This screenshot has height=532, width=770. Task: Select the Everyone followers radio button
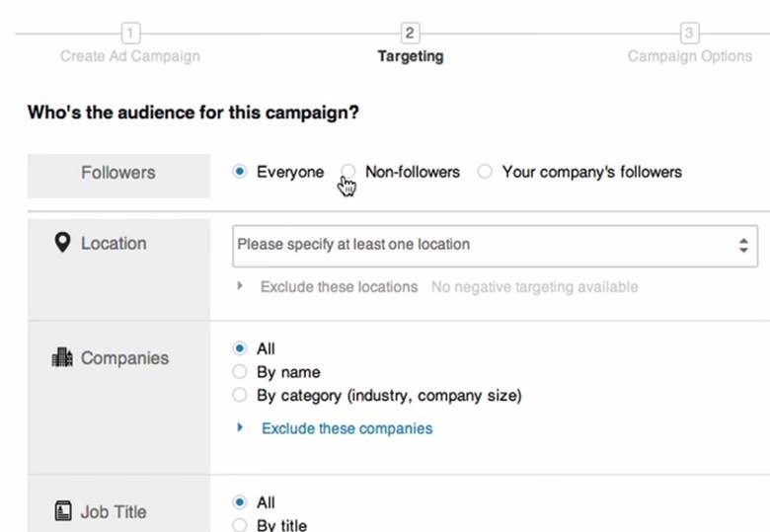click(239, 172)
